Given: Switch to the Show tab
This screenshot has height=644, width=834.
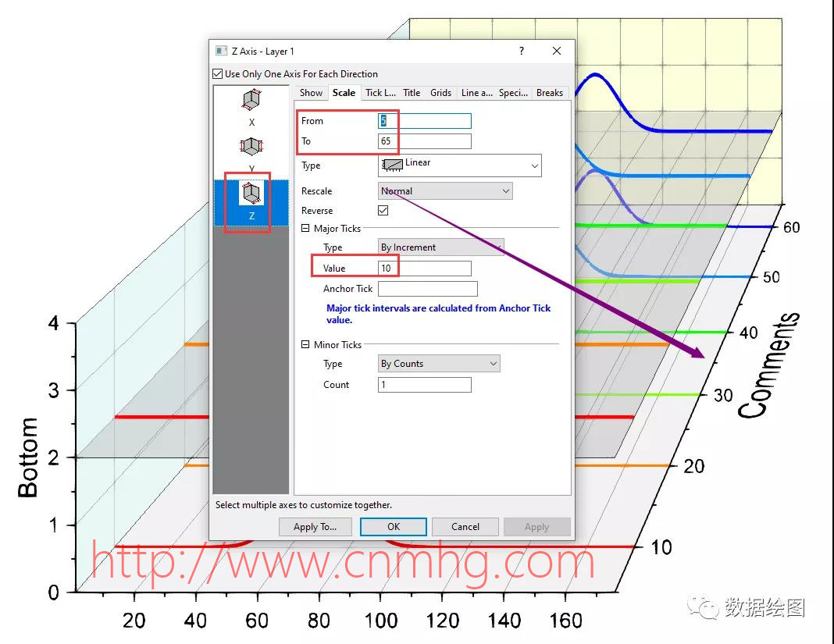Looking at the screenshot, I should pos(311,93).
